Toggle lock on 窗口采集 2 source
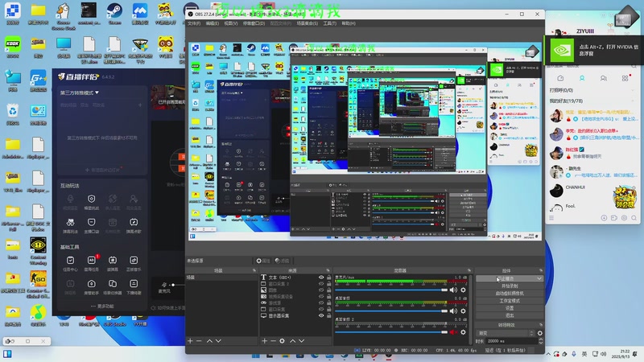This screenshot has height=362, width=644. [x=329, y=284]
